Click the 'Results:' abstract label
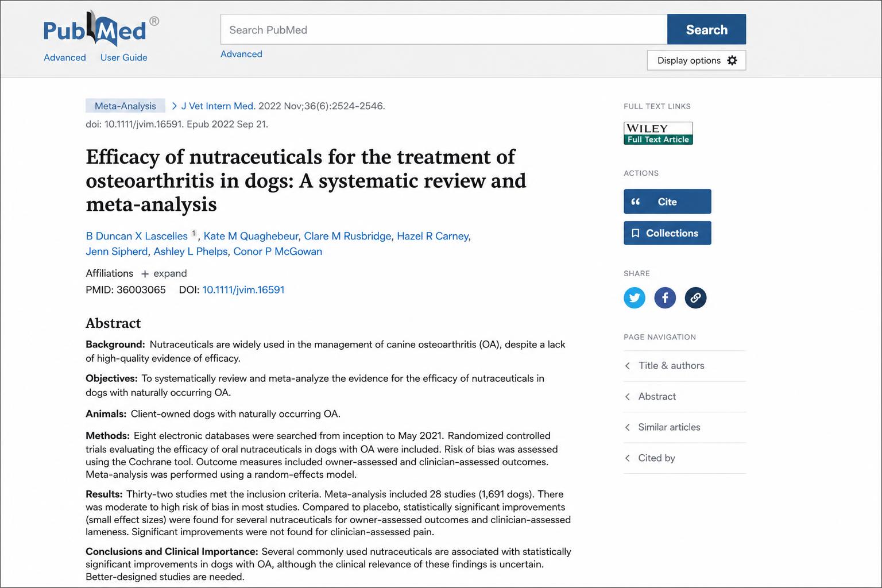 [x=104, y=494]
